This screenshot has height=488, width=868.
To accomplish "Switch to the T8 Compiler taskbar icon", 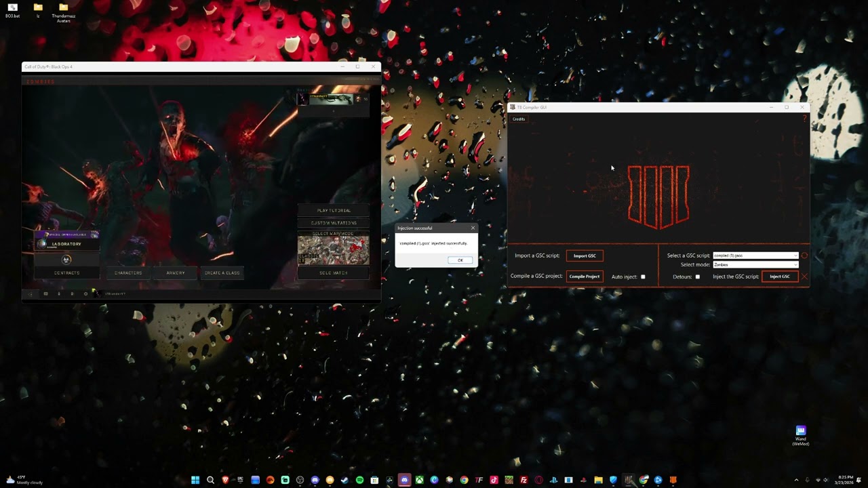I will click(x=628, y=480).
